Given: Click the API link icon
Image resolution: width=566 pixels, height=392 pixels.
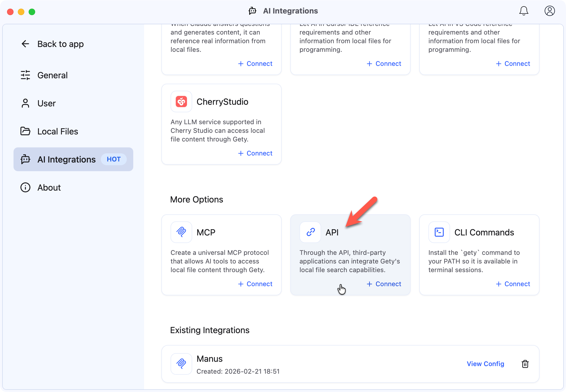Looking at the screenshot, I should [310, 232].
